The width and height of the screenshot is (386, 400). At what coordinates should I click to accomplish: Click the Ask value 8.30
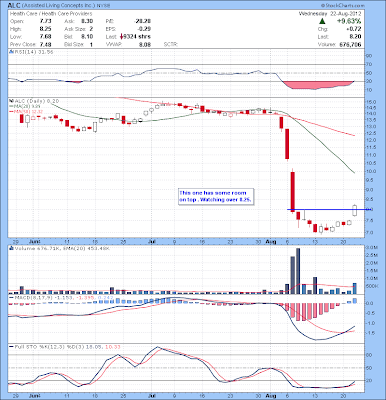click(87, 21)
